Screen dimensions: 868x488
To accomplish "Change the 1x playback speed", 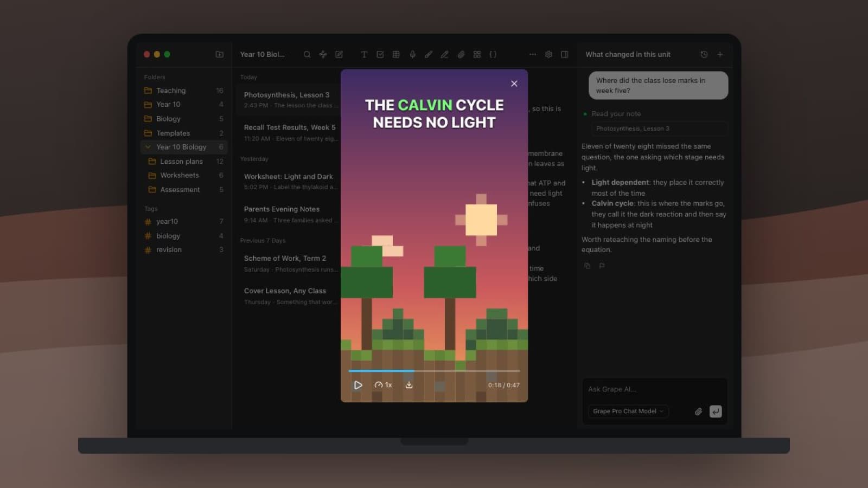I will coord(383,385).
